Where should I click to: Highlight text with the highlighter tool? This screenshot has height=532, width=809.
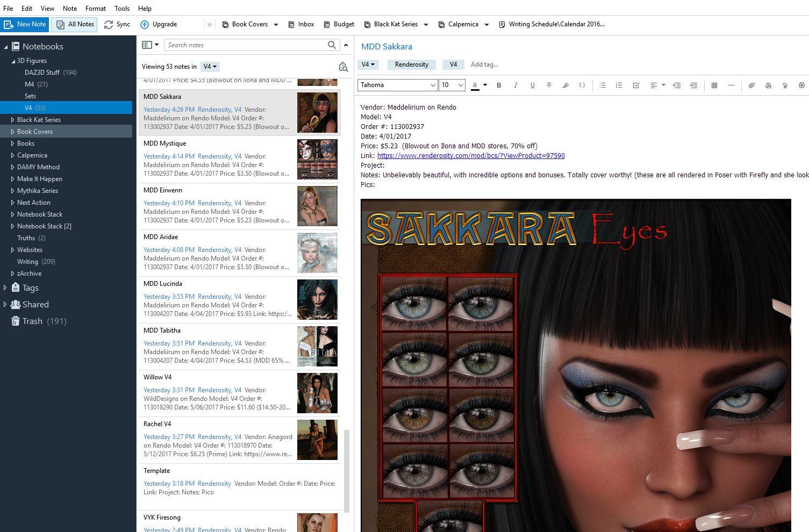coord(565,85)
